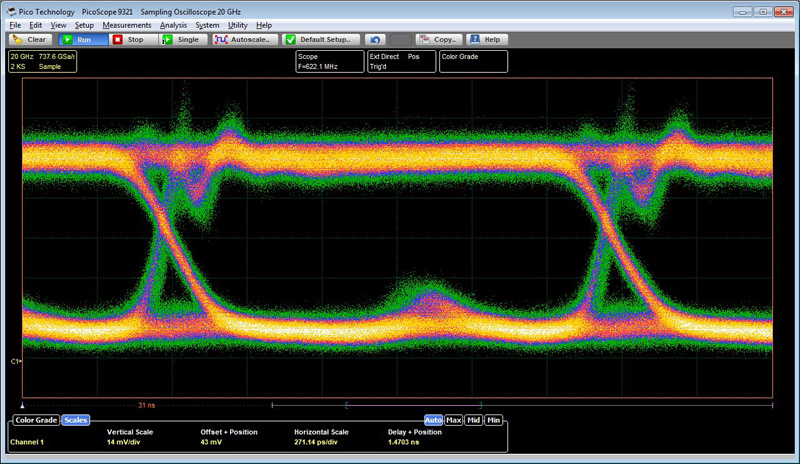Click the 271.14 ps/div horizontal scale value

(x=316, y=442)
